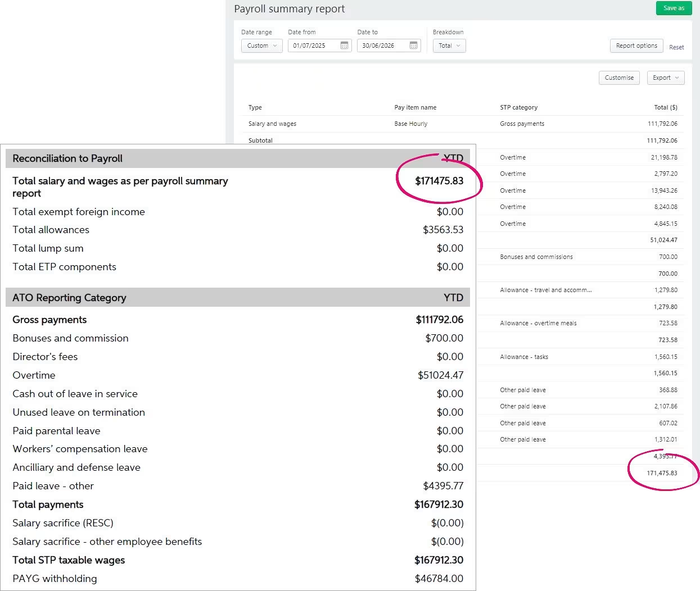Click the Save as button

[674, 8]
